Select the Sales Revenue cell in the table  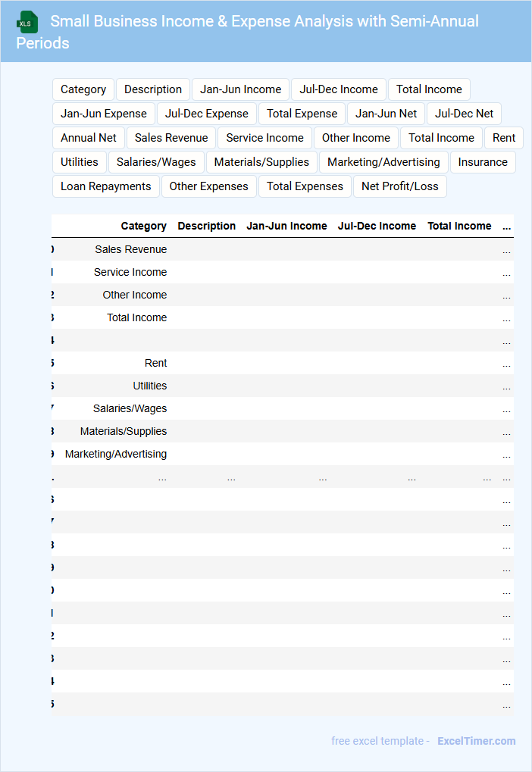tap(131, 249)
